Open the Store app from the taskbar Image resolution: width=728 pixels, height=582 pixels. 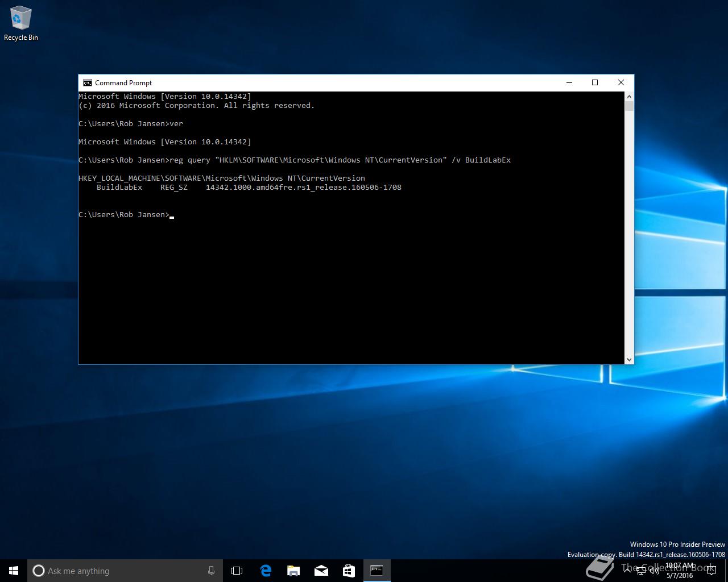point(349,571)
